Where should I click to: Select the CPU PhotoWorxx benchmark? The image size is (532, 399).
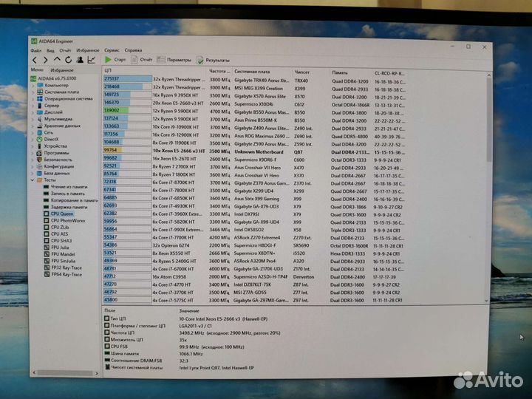point(67,220)
